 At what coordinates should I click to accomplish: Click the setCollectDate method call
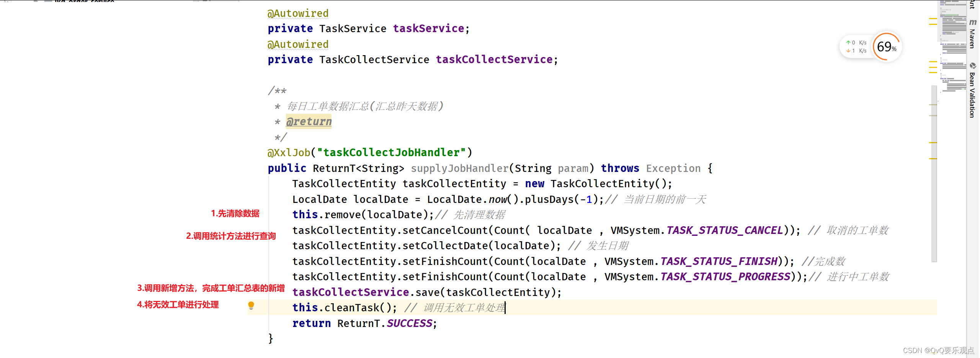pyautogui.click(x=445, y=246)
